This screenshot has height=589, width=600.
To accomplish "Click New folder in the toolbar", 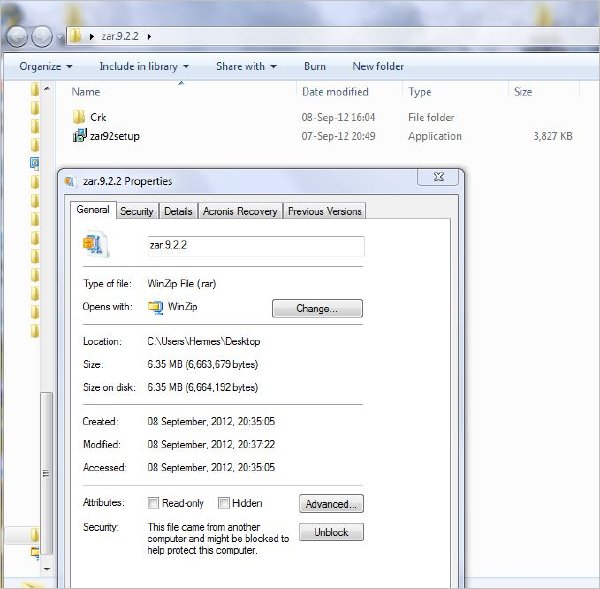I will click(x=378, y=67).
